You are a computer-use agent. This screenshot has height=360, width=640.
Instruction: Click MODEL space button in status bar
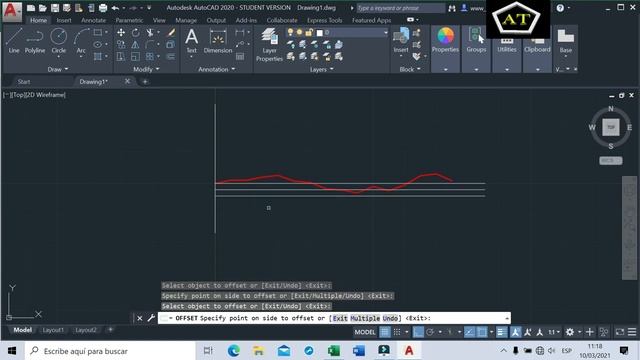click(x=365, y=332)
